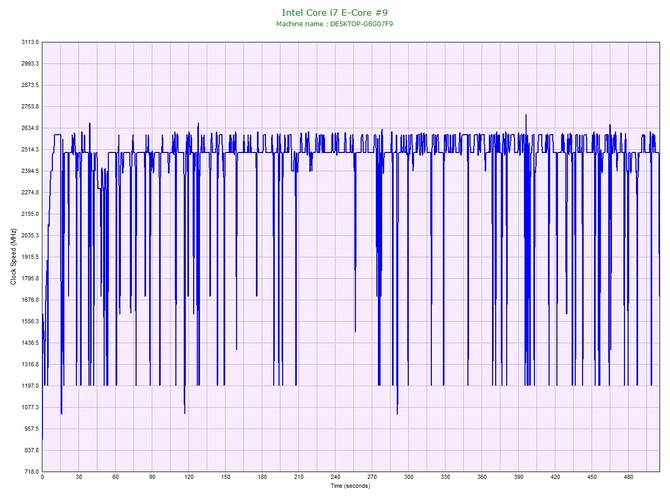The height and width of the screenshot is (503, 670).
Task: Click the 240 seconds x-axis tick label
Action: (x=335, y=477)
